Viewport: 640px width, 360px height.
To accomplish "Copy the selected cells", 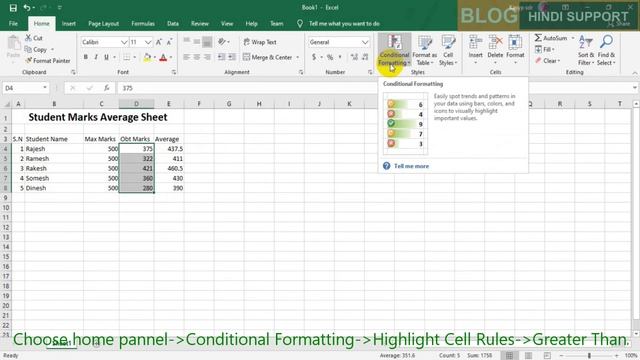I will click(x=36, y=49).
